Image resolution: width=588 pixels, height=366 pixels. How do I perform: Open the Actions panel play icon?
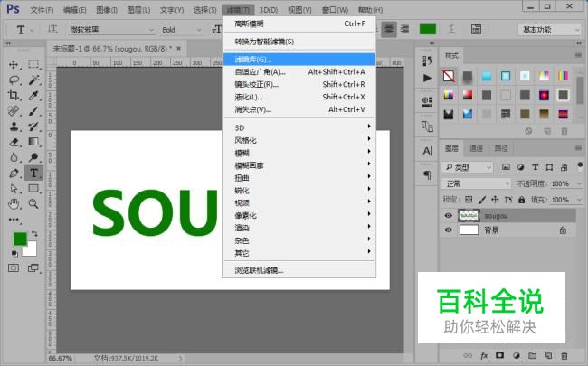(427, 78)
